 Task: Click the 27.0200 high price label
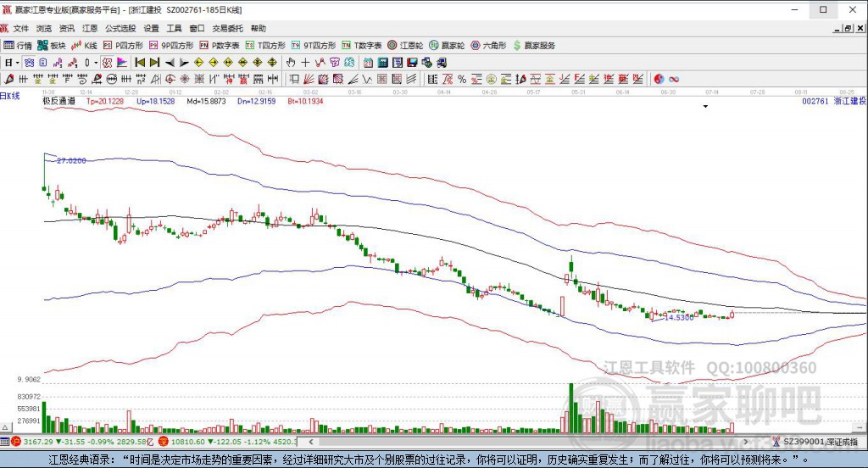71,160
